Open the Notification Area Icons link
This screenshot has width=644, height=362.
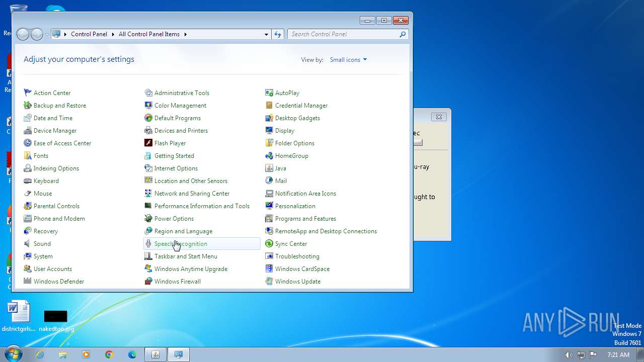[x=305, y=193]
